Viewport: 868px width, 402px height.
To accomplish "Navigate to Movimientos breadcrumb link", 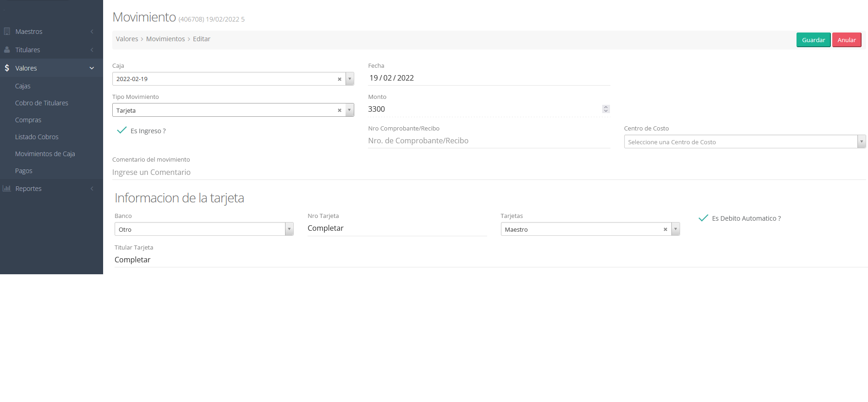I will pos(165,39).
